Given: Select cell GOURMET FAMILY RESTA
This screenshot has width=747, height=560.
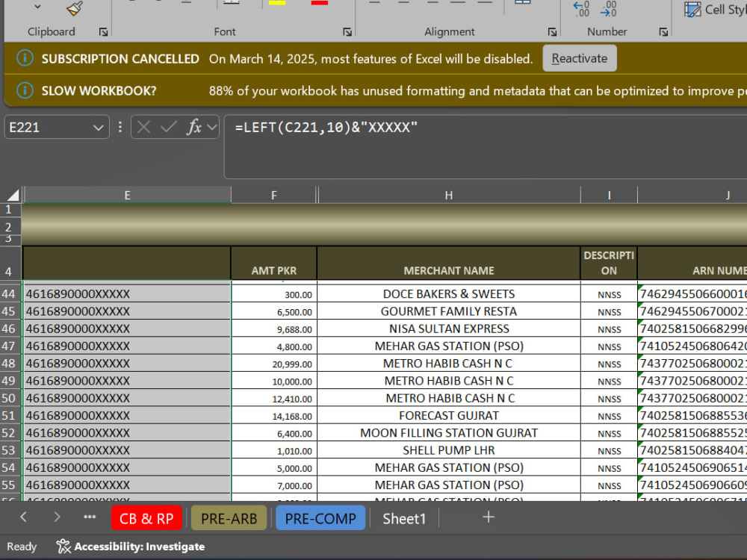Looking at the screenshot, I should click(449, 311).
